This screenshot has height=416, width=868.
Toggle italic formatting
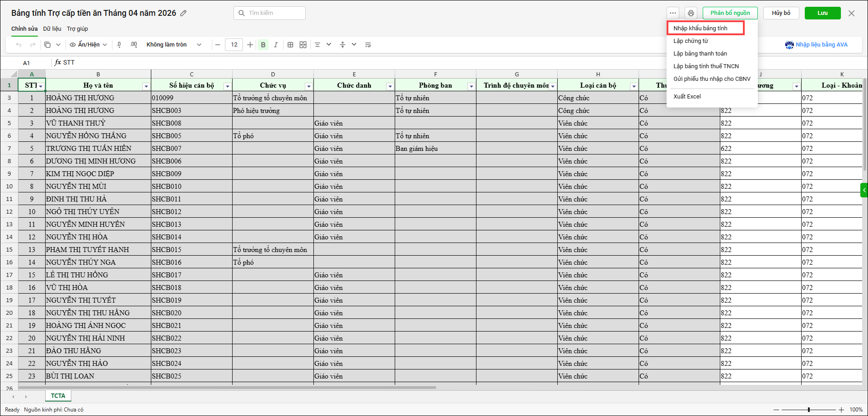click(275, 45)
